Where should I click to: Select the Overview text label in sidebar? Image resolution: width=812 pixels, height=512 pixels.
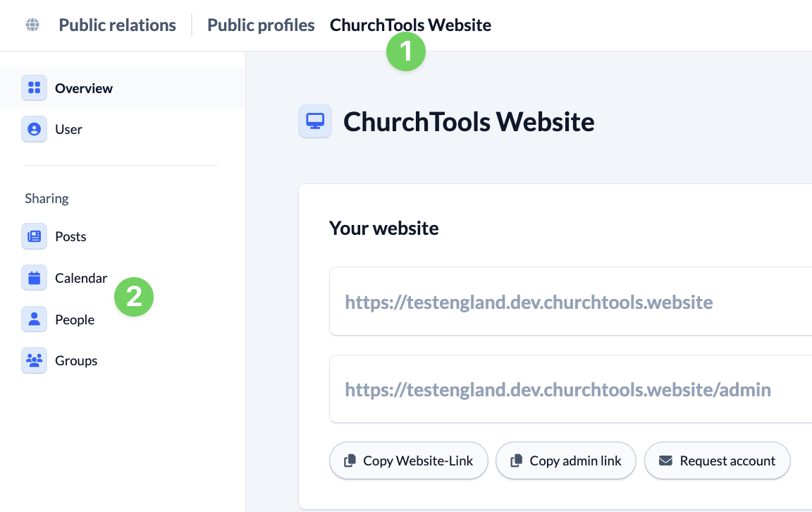pos(84,88)
